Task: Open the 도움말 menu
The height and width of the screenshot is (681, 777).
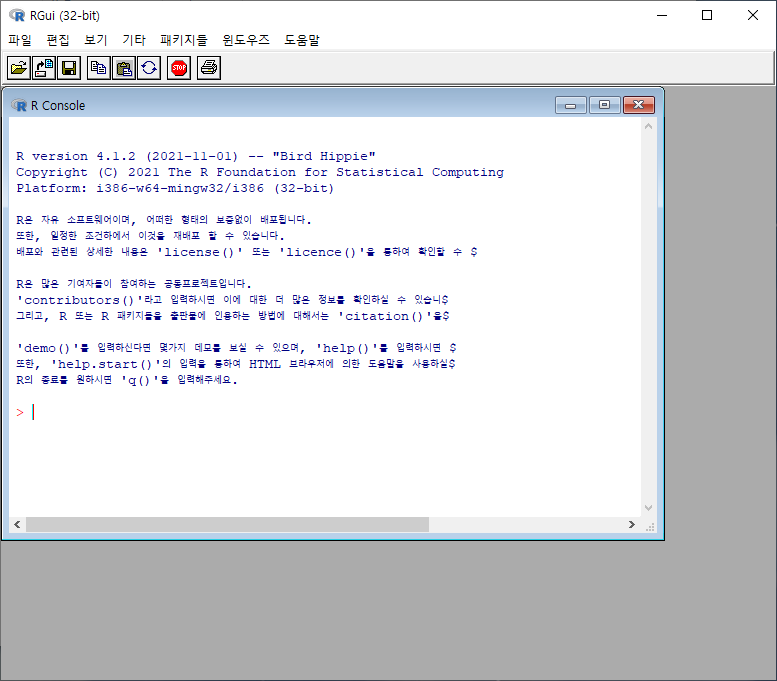Action: coord(302,40)
